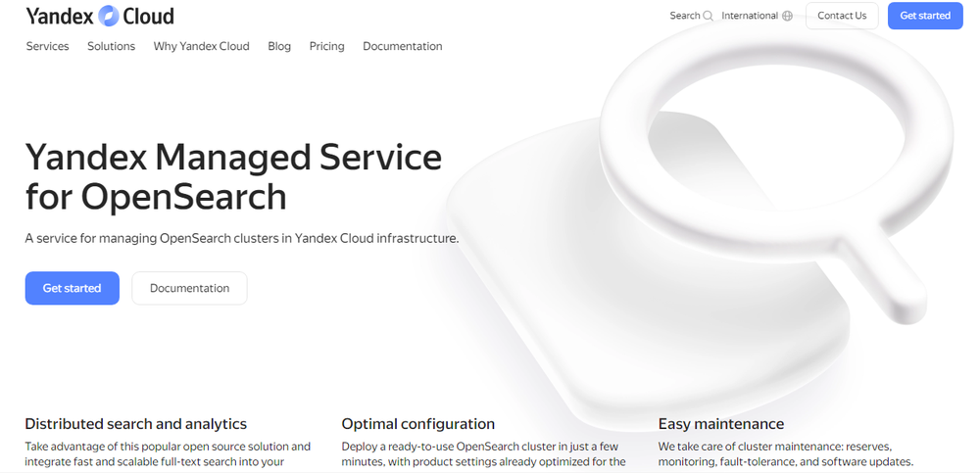Click Get started in the header

(x=925, y=17)
